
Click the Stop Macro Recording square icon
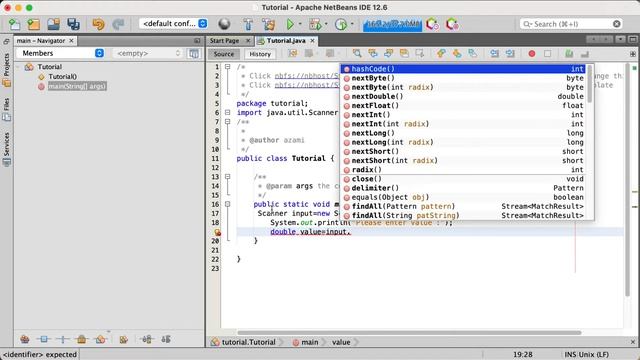pos(547,53)
